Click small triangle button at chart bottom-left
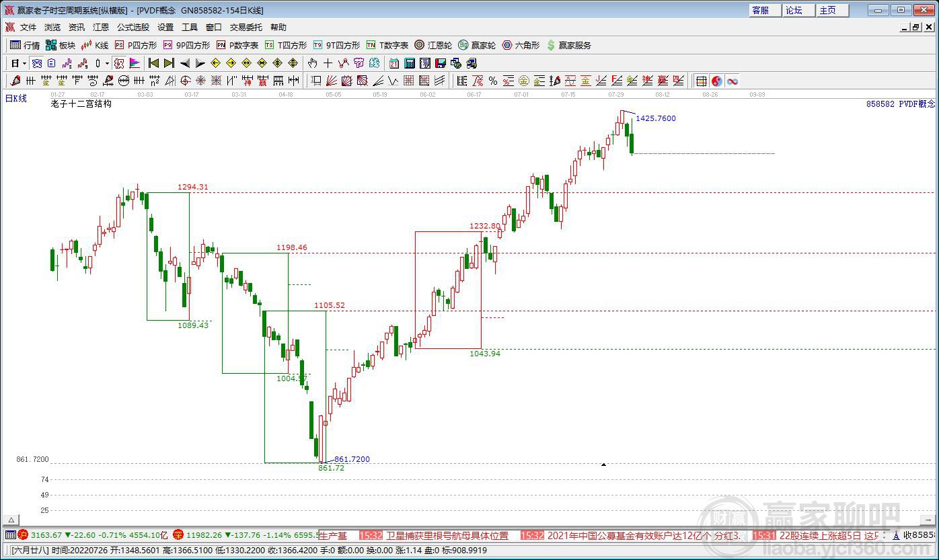939x560 pixels. point(11,520)
